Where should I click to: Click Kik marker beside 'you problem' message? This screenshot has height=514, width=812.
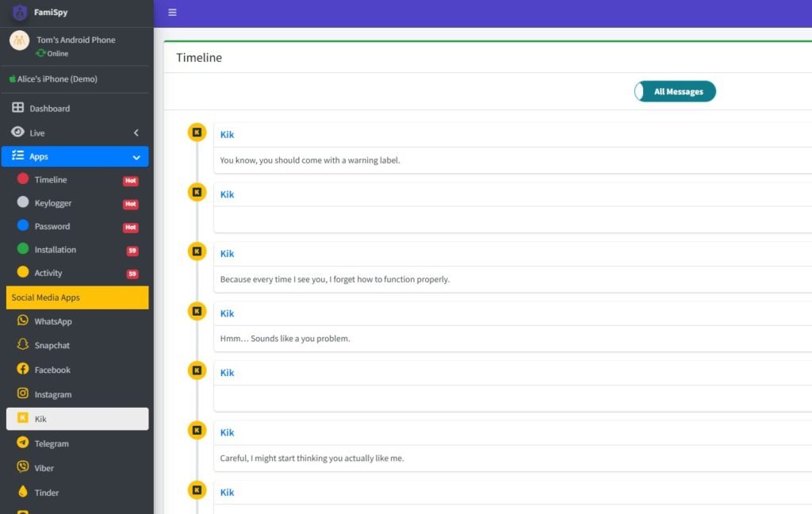pyautogui.click(x=197, y=312)
